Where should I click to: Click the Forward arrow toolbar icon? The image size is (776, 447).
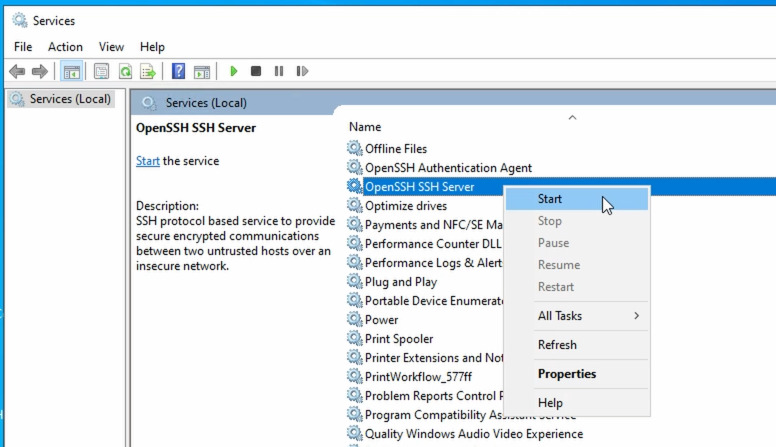tap(40, 71)
